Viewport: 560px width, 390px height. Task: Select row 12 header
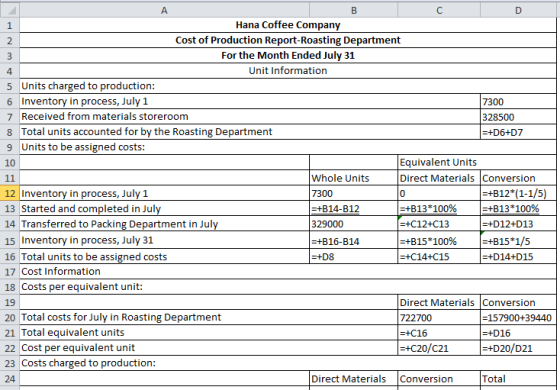10,193
